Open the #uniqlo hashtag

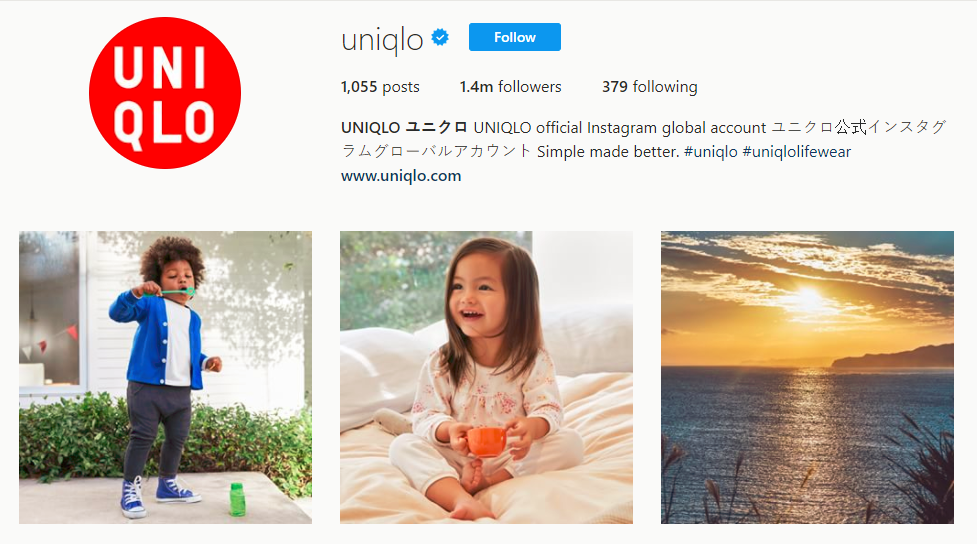click(710, 151)
